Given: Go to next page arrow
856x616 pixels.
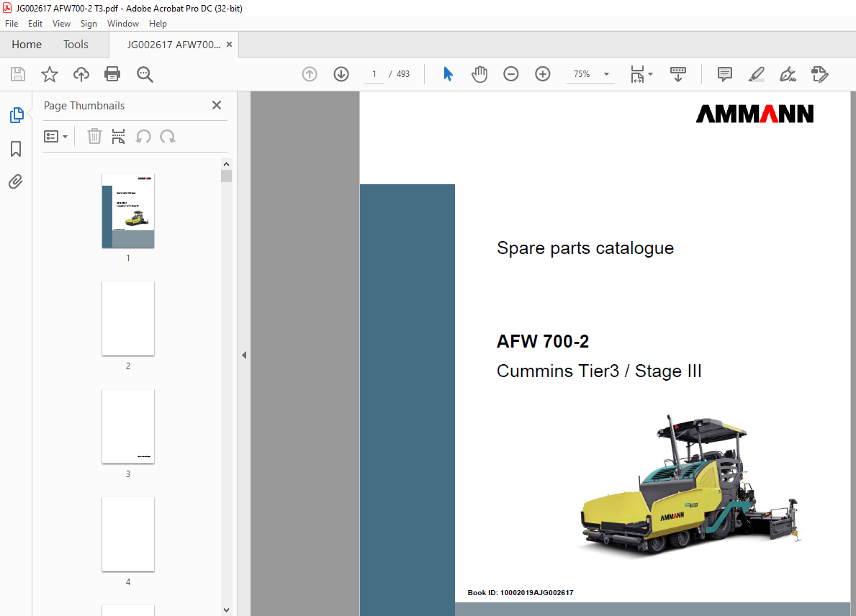Looking at the screenshot, I should (x=341, y=74).
